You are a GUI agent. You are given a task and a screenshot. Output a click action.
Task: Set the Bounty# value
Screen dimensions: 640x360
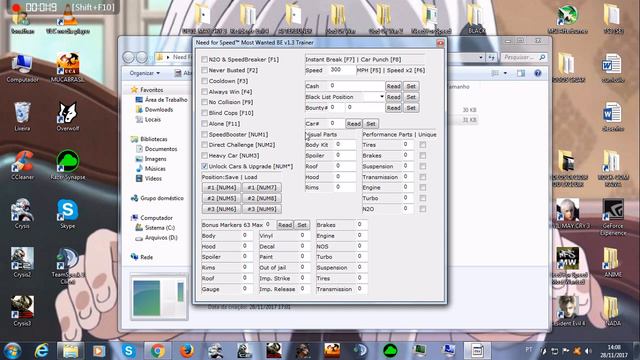click(x=411, y=108)
